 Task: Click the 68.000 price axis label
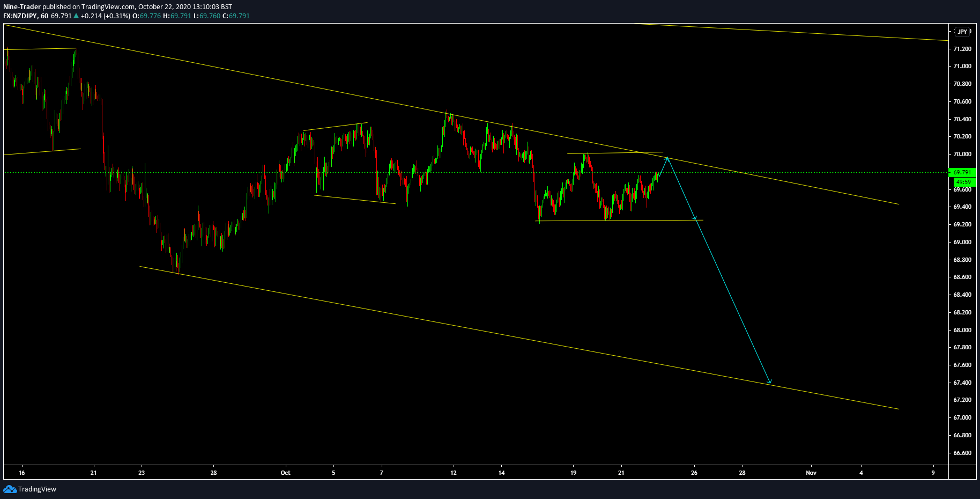click(962, 330)
